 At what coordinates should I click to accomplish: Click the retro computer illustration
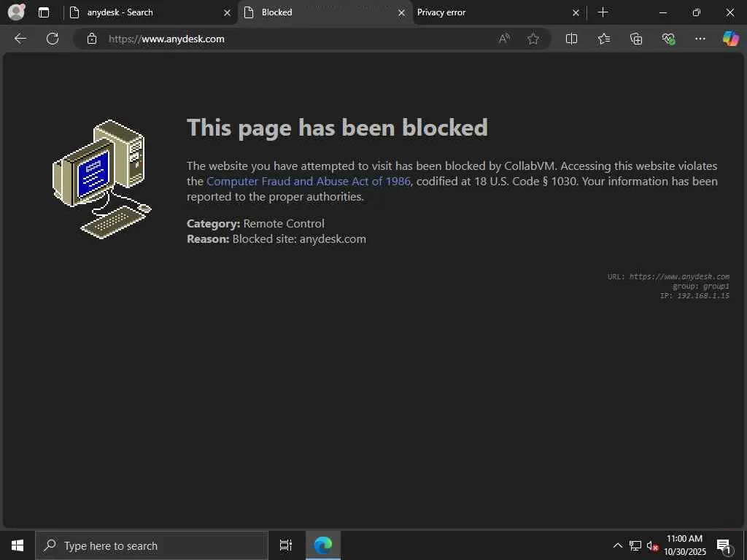point(102,179)
